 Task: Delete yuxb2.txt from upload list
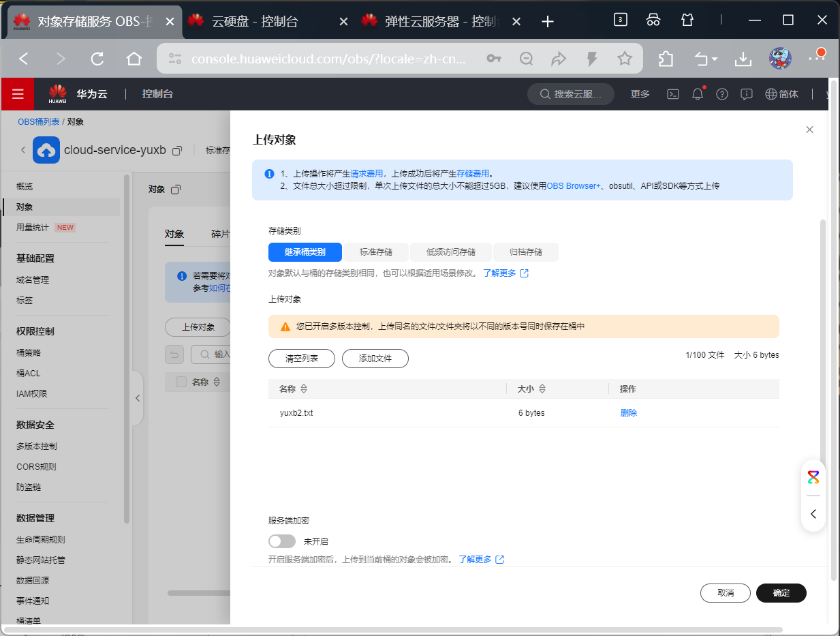pos(629,413)
